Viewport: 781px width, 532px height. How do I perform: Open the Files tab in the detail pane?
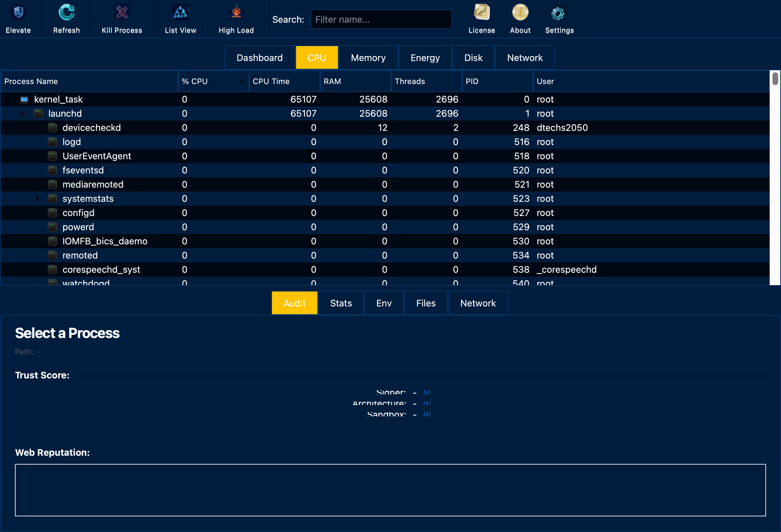tap(426, 303)
